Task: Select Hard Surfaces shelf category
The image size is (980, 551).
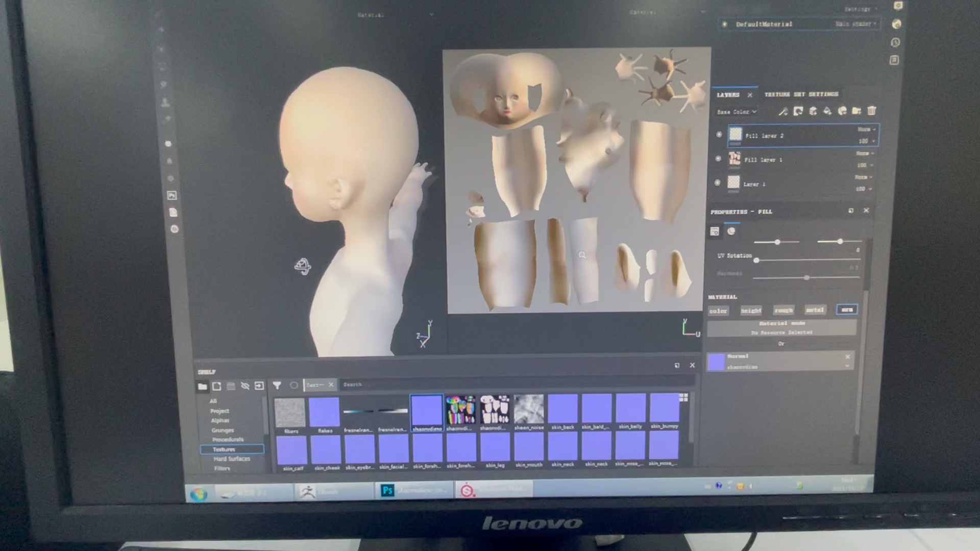Action: [x=232, y=459]
